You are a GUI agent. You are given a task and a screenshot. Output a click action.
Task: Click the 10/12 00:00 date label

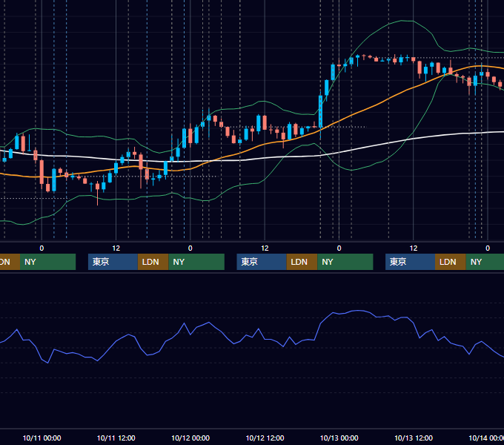190,438
